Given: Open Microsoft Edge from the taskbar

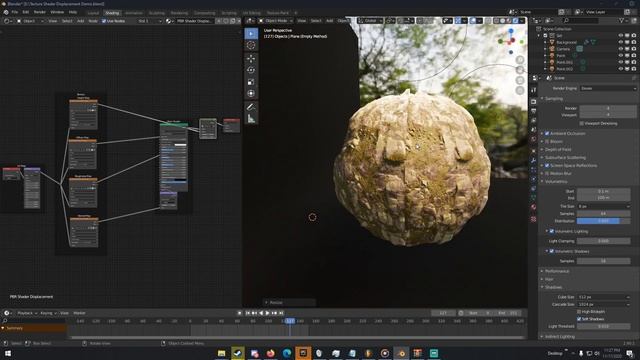Looking at the screenshot, I should click(x=287, y=353).
